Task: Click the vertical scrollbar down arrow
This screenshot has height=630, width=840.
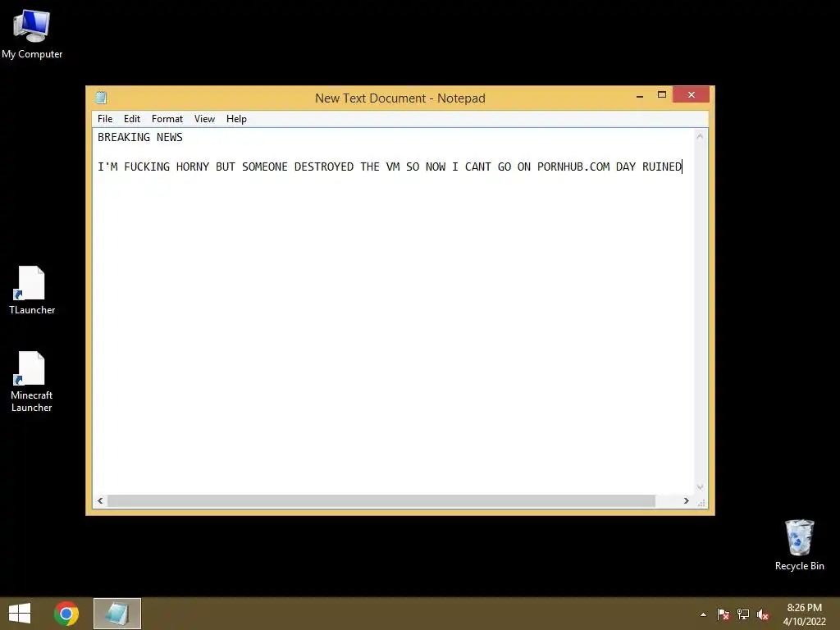Action: [700, 487]
